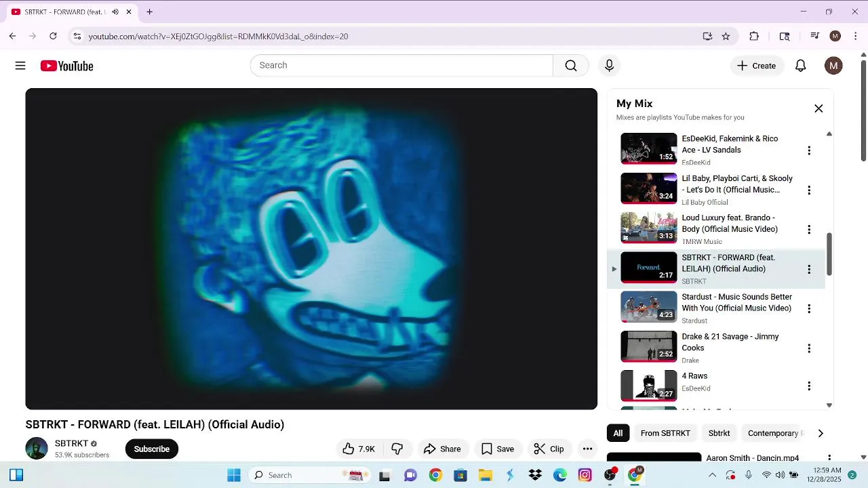Show next filter chips with arrow
Image resolution: width=868 pixels, height=488 pixels.
click(x=821, y=433)
